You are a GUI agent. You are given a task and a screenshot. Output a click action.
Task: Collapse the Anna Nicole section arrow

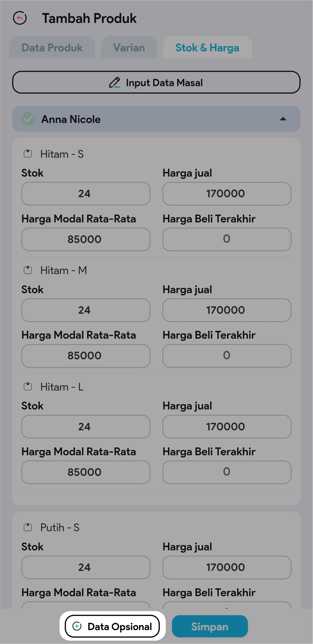point(283,119)
